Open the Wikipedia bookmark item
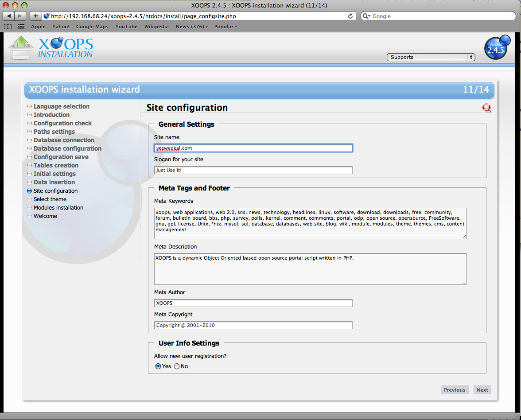Screen dimensions: 521x420 pyautogui.click(x=156, y=27)
